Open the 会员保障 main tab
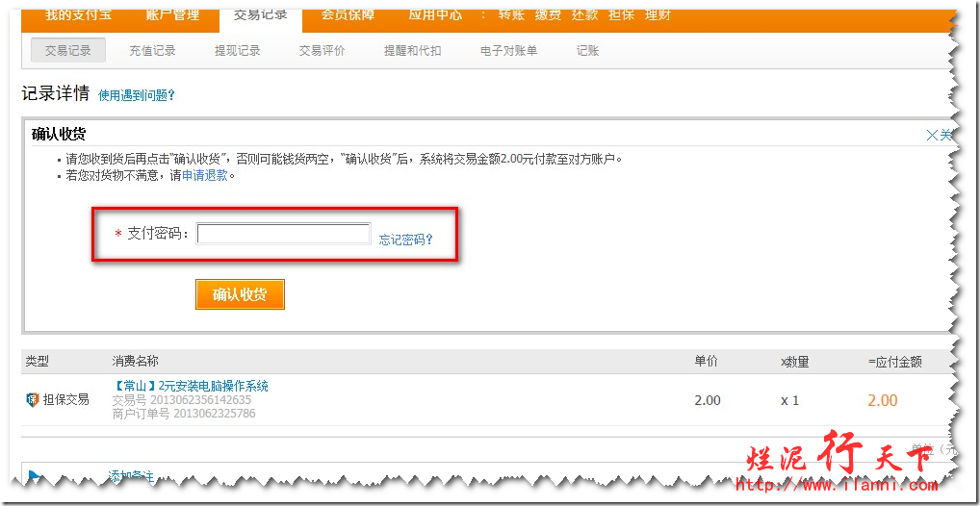 (348, 15)
